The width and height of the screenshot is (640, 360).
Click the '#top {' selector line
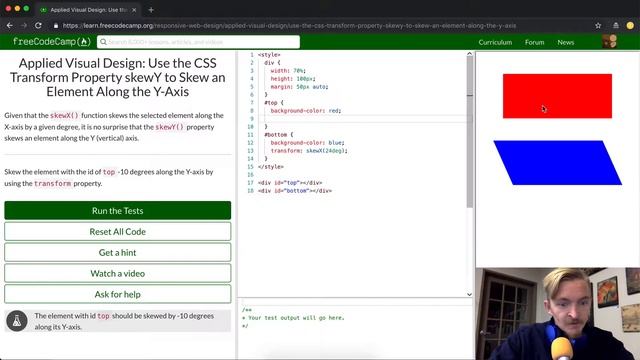pos(273,103)
